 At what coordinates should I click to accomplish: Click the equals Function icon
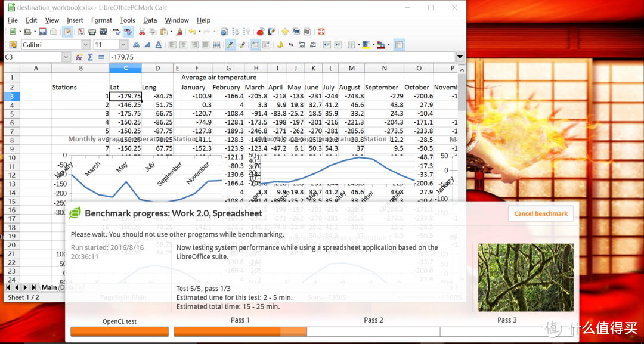tap(101, 57)
